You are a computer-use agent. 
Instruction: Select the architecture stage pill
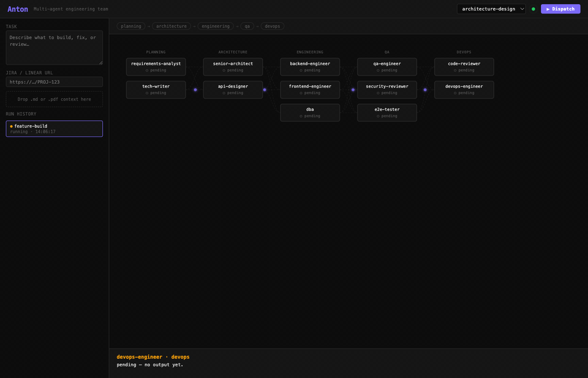[171, 26]
